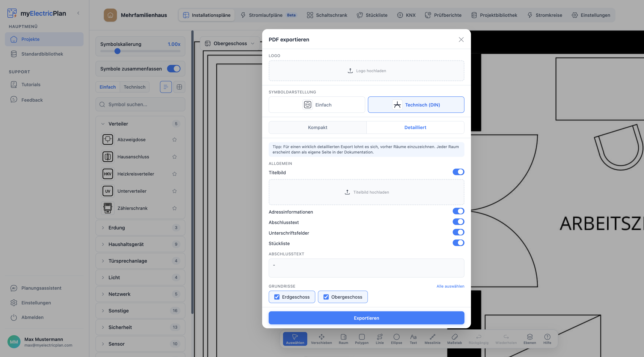Pick the Raum drawing tool
This screenshot has width=644, height=357.
click(343, 339)
